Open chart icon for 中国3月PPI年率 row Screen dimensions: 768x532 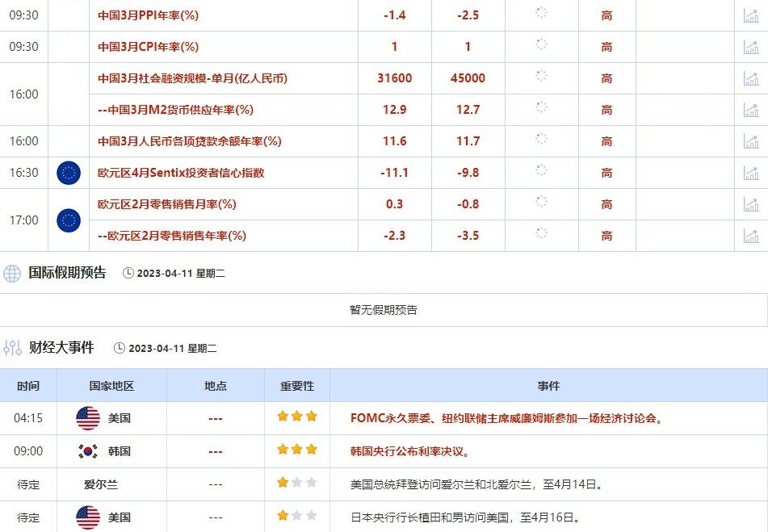tap(751, 15)
